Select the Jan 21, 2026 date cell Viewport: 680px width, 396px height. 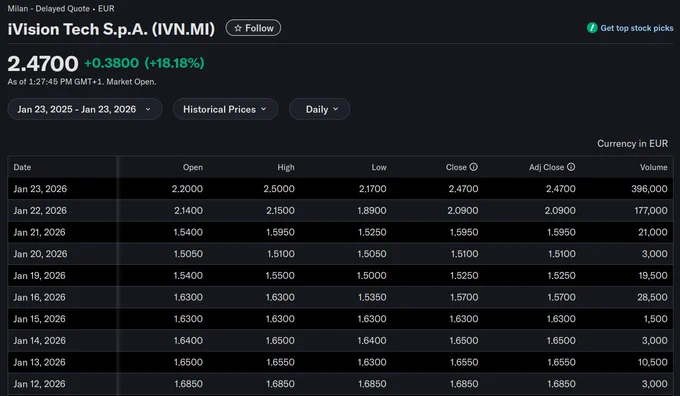(39, 232)
